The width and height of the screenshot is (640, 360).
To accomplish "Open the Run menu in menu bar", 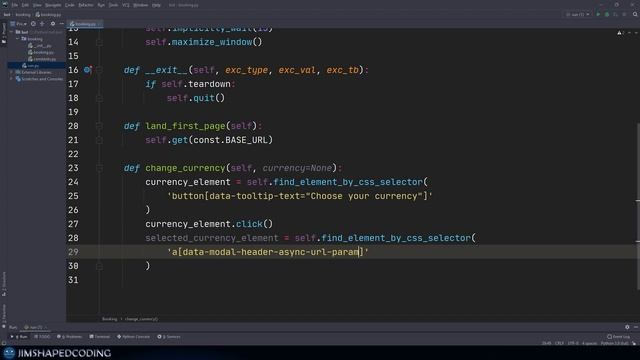I will (101, 5).
